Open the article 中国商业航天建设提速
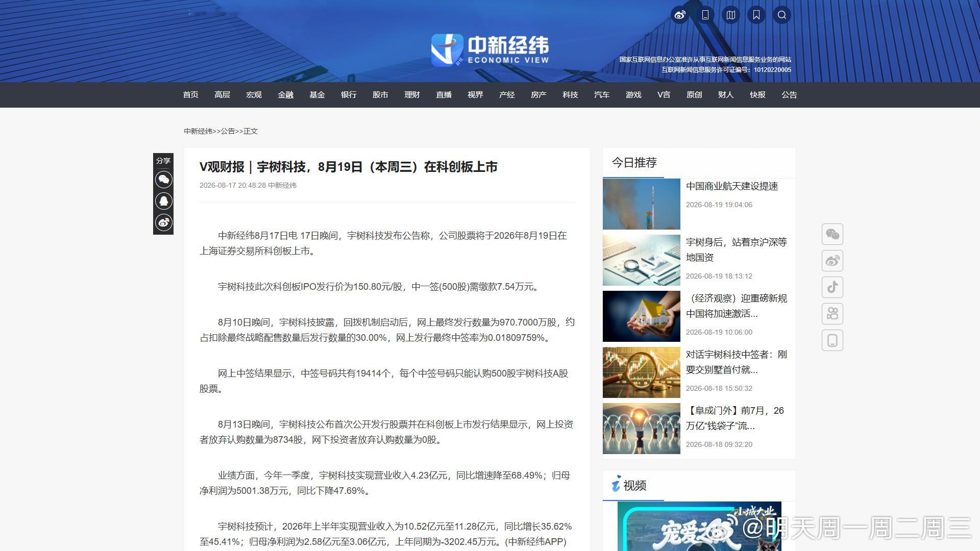980x551 pixels. coord(732,186)
